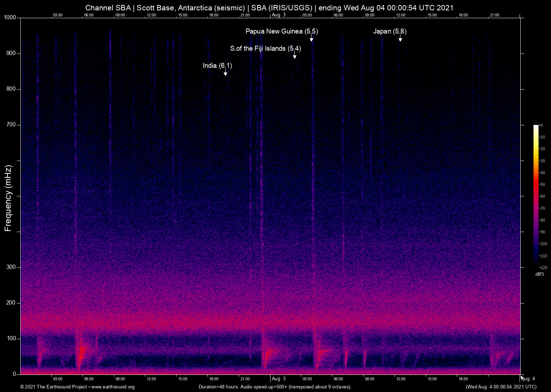Click the Wed Aug 4 UTC timestamp text
The image size is (551, 392).
tap(502, 387)
